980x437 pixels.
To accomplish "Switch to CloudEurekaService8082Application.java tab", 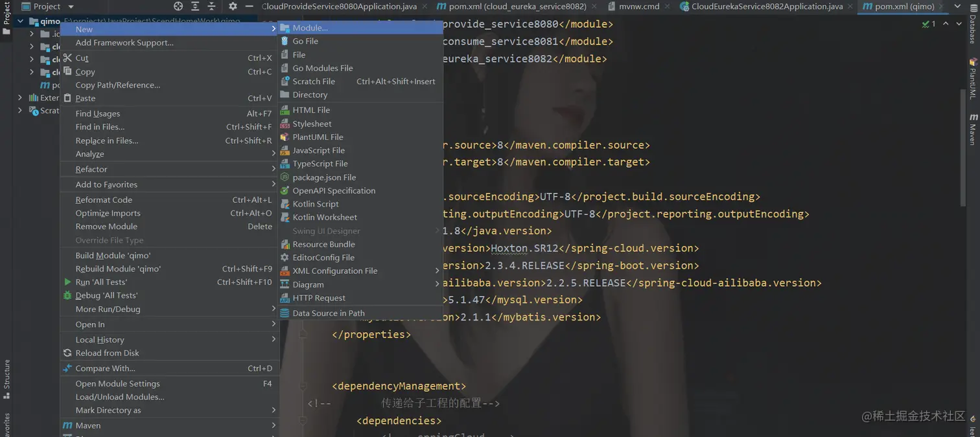I will coord(767,6).
